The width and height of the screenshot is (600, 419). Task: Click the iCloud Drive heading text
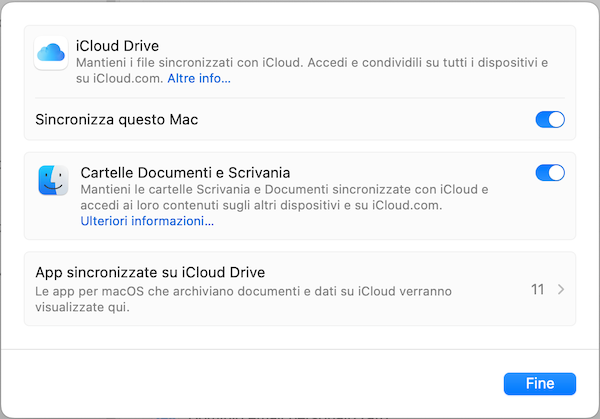pos(117,46)
